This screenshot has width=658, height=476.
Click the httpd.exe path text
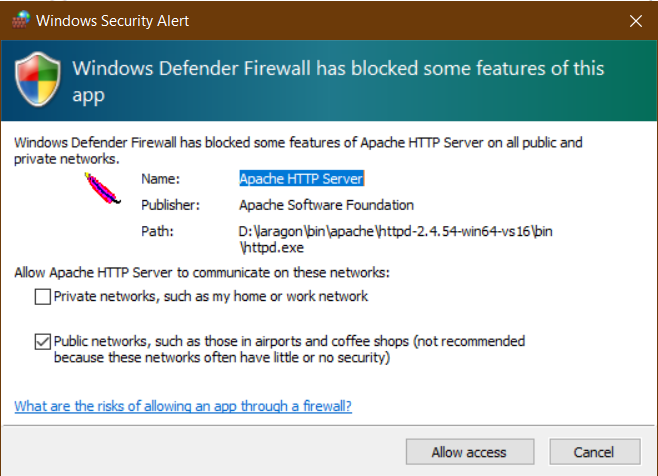pyautogui.click(x=395, y=239)
